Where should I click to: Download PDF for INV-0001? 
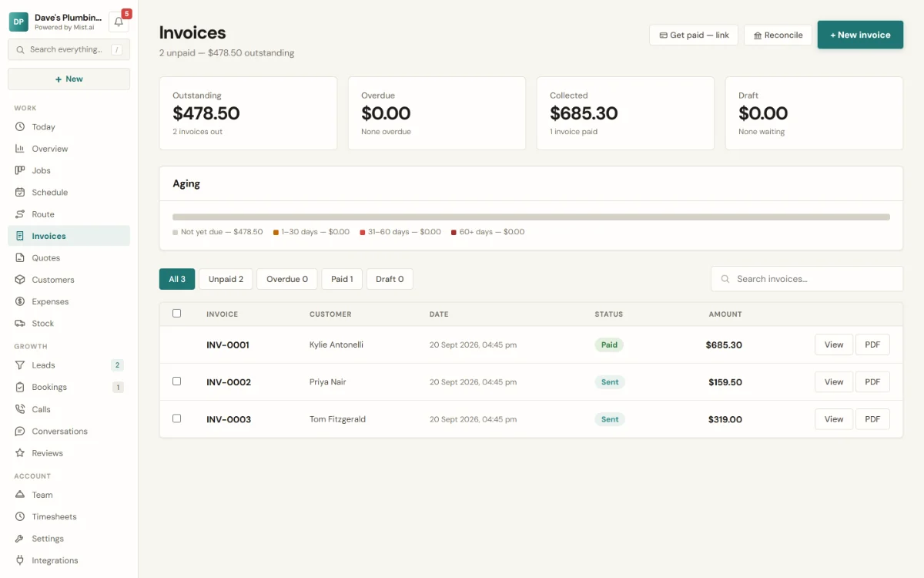[x=872, y=344]
